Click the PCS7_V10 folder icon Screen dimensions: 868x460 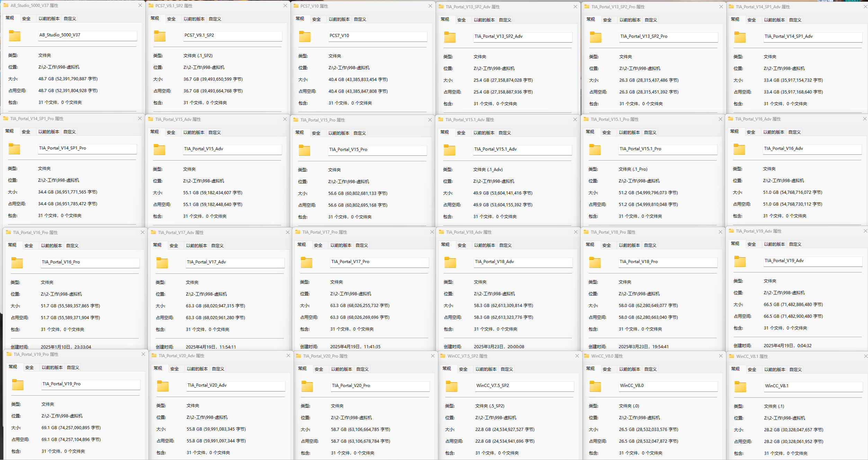click(305, 36)
